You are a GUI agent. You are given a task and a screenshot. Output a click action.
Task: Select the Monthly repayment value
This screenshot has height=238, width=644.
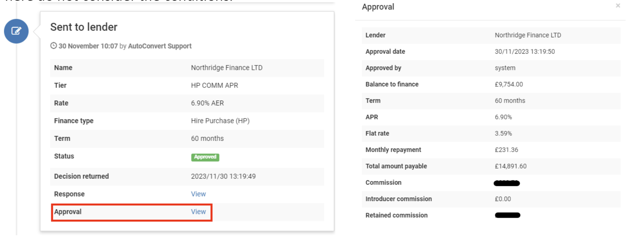click(x=507, y=150)
